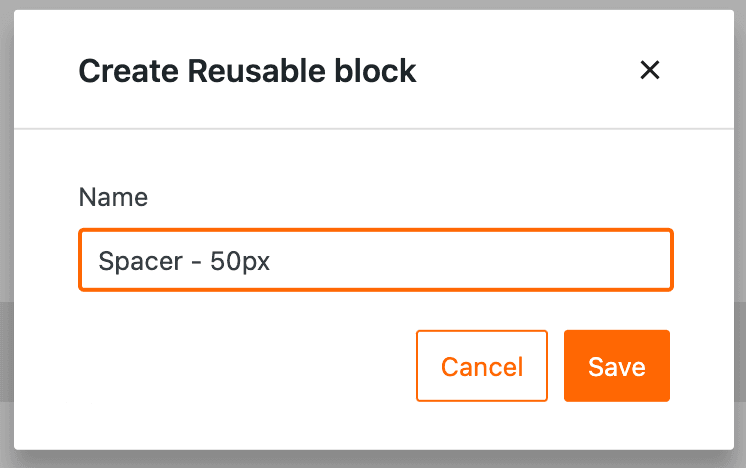Screen dimensions: 746x468
Task: Click the "Create Reusable block" dialog title
Action: click(x=247, y=71)
